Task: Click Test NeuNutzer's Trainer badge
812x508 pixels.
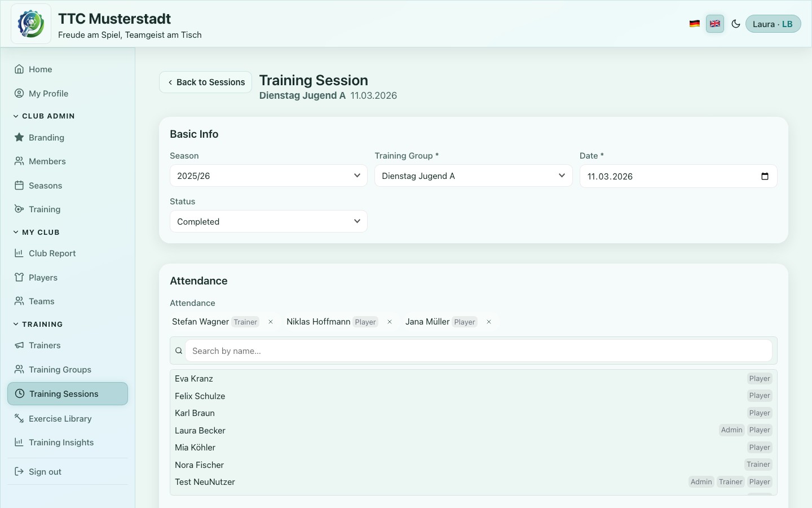Action: (731, 482)
